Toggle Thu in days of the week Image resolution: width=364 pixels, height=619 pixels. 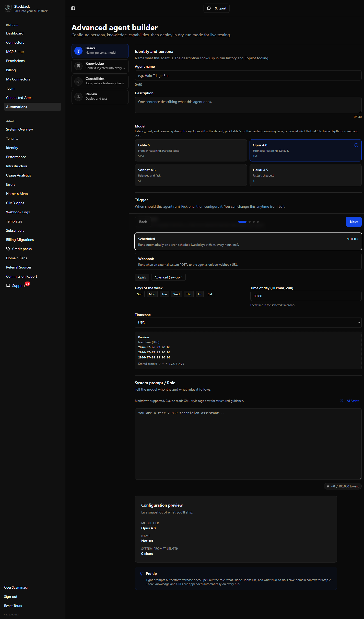tap(189, 294)
